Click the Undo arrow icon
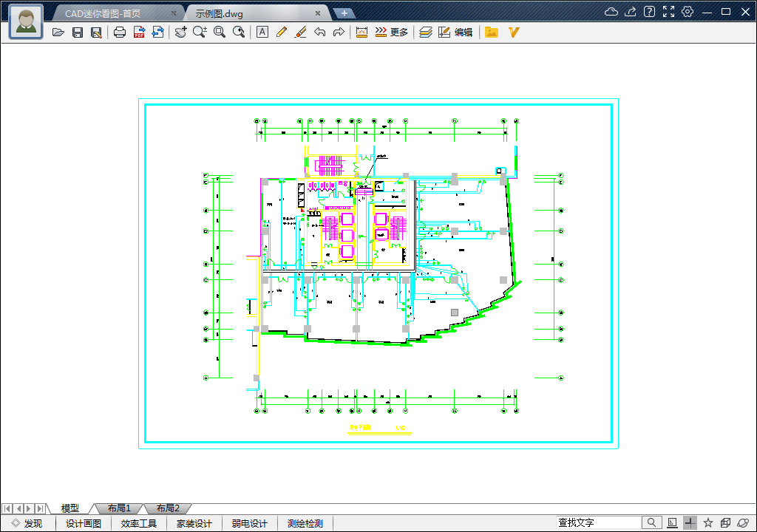This screenshot has height=532, width=757. tap(319, 33)
